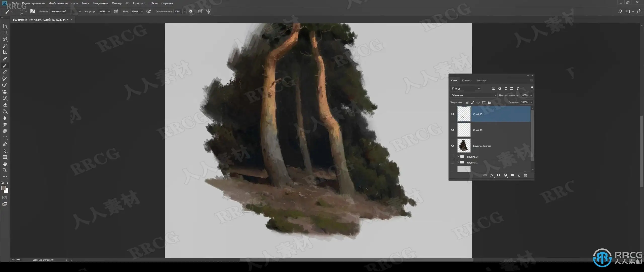Switch to the Каналы tab
This screenshot has width=644, height=272.
tap(467, 81)
